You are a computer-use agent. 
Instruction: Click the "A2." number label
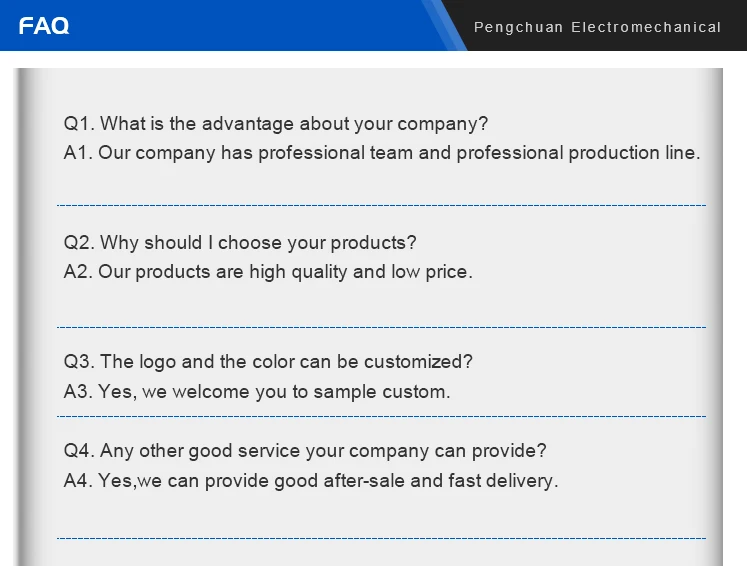(x=78, y=272)
